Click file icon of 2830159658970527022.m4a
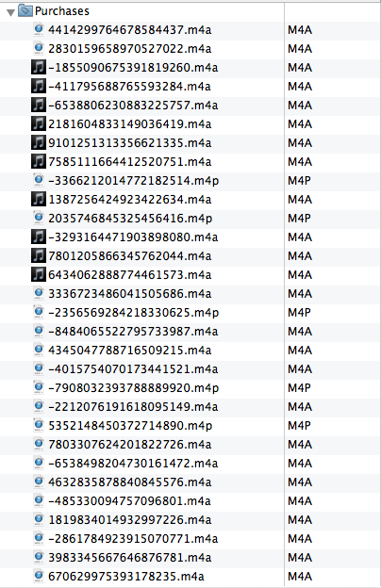 (39, 48)
